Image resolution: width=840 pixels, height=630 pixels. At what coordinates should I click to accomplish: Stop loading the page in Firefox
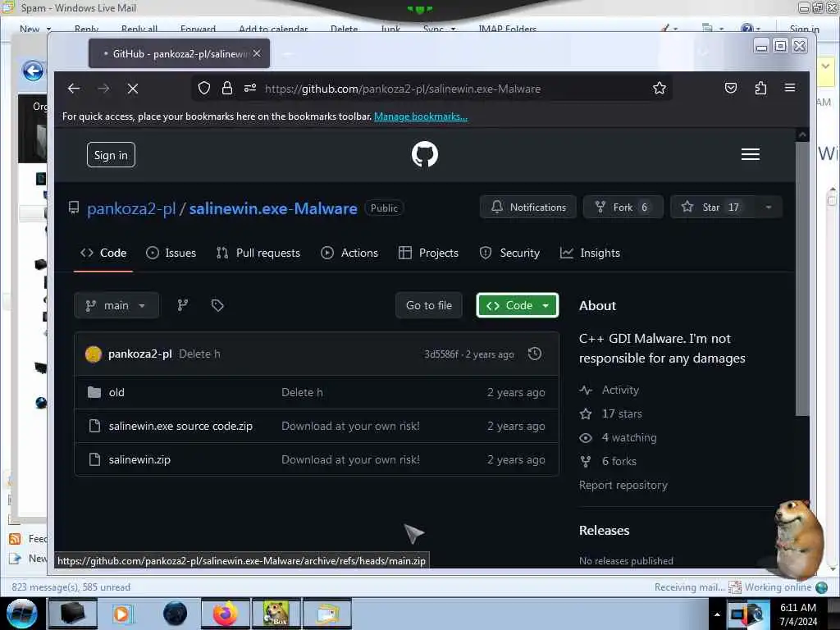132,89
